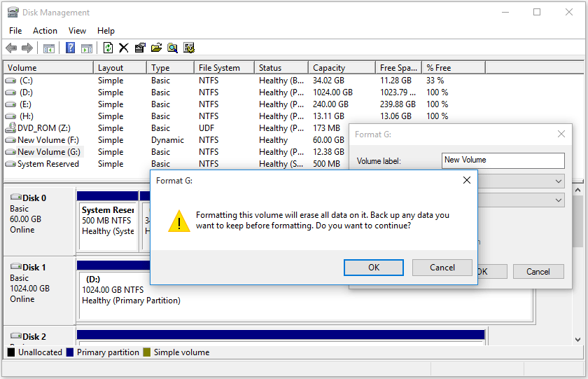Click the Volume label input field
Screen dimensions: 588x379
point(503,160)
